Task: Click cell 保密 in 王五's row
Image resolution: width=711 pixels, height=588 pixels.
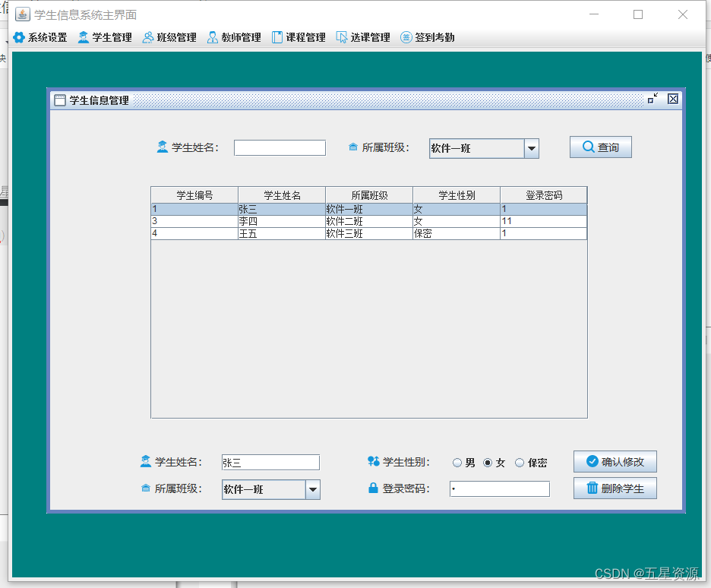Action: tap(457, 233)
